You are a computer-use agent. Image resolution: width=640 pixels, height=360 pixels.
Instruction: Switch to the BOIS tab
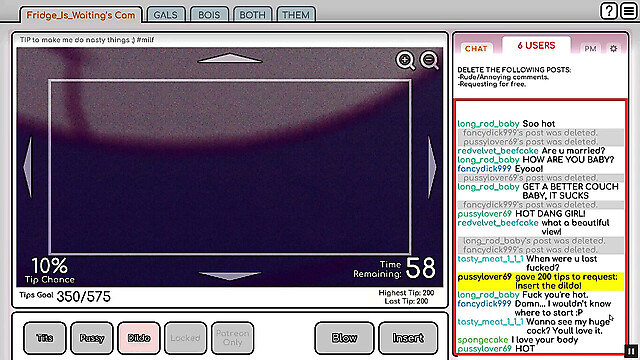[x=209, y=15]
